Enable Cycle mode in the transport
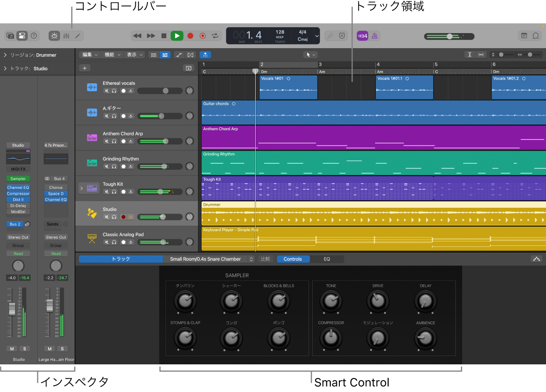 [215, 36]
